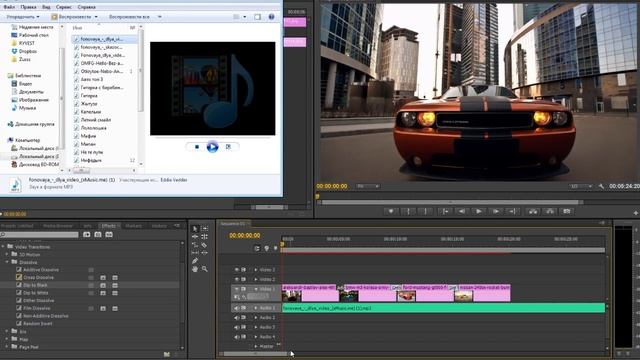Image resolution: width=640 pixels, height=360 pixels.
Task: Switch to the Media Browser tab
Action: (x=58, y=226)
